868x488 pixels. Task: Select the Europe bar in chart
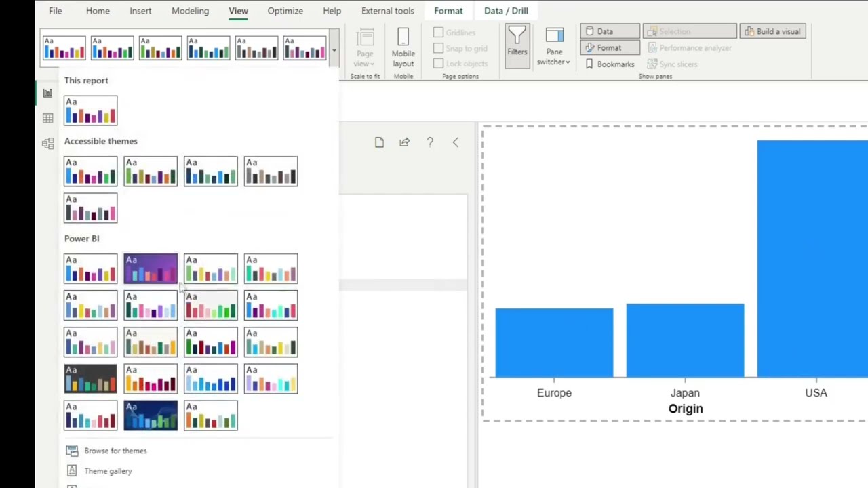[554, 342]
